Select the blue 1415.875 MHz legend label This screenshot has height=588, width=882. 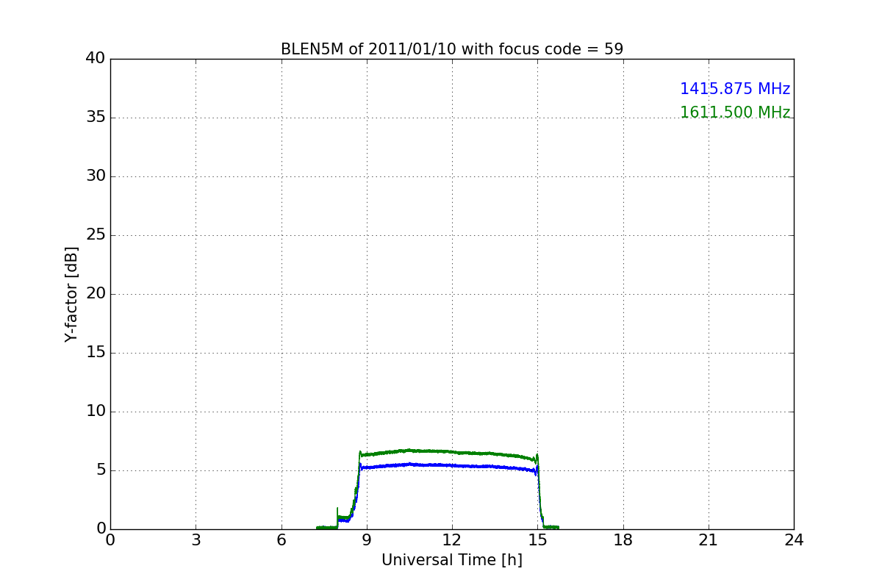735,89
